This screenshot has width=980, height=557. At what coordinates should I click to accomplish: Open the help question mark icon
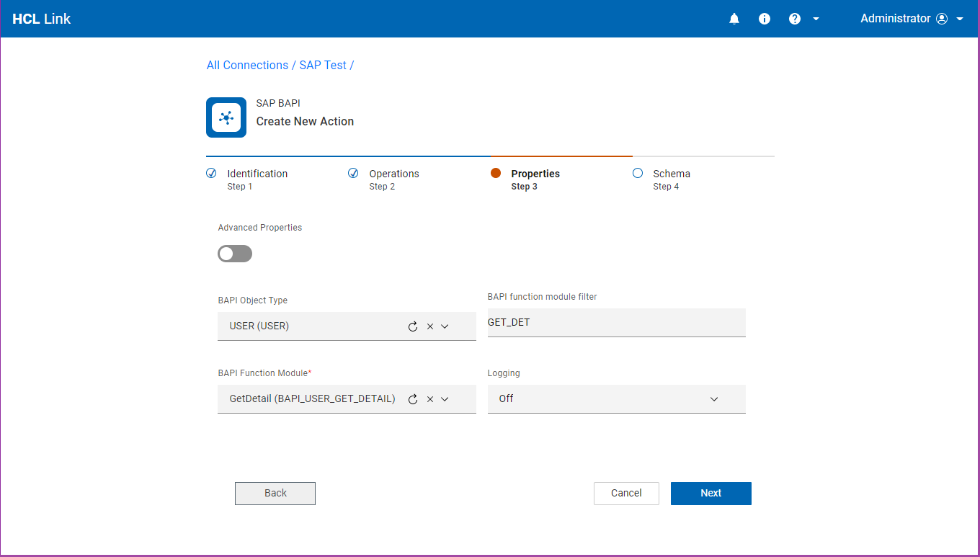(795, 19)
